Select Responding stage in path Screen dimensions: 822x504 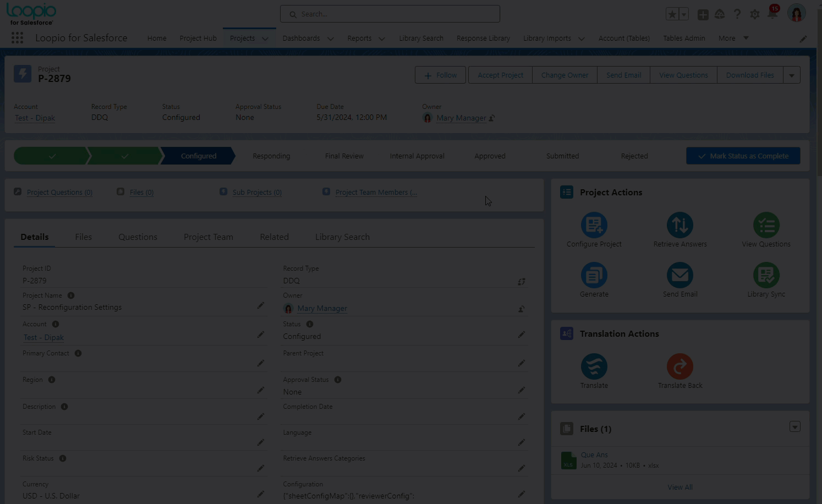click(271, 156)
